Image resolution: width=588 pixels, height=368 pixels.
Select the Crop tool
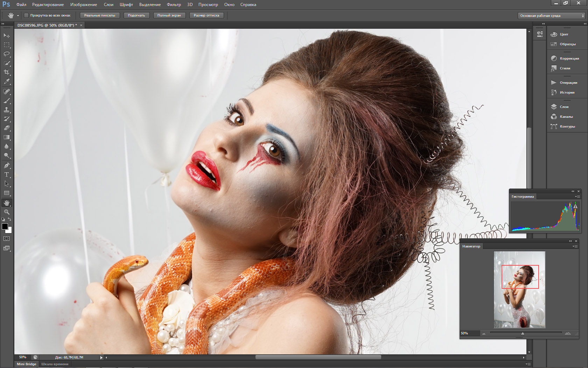[x=7, y=72]
